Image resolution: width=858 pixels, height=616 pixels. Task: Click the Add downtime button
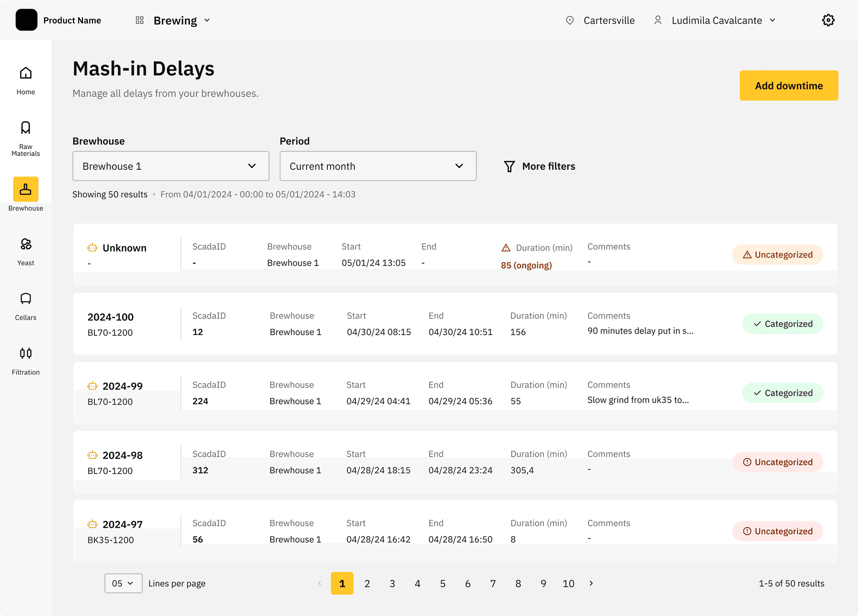coord(789,85)
